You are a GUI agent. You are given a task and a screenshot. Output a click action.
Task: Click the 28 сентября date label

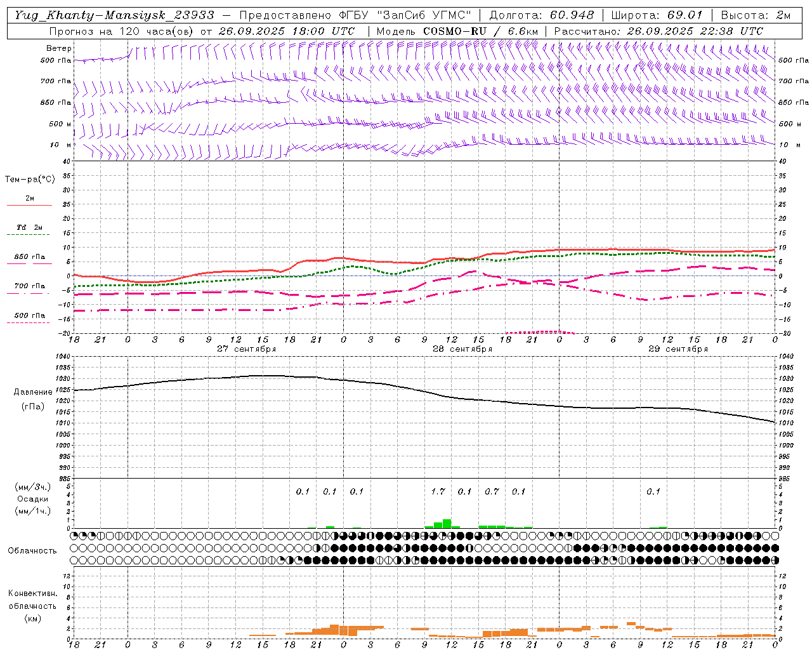(462, 349)
